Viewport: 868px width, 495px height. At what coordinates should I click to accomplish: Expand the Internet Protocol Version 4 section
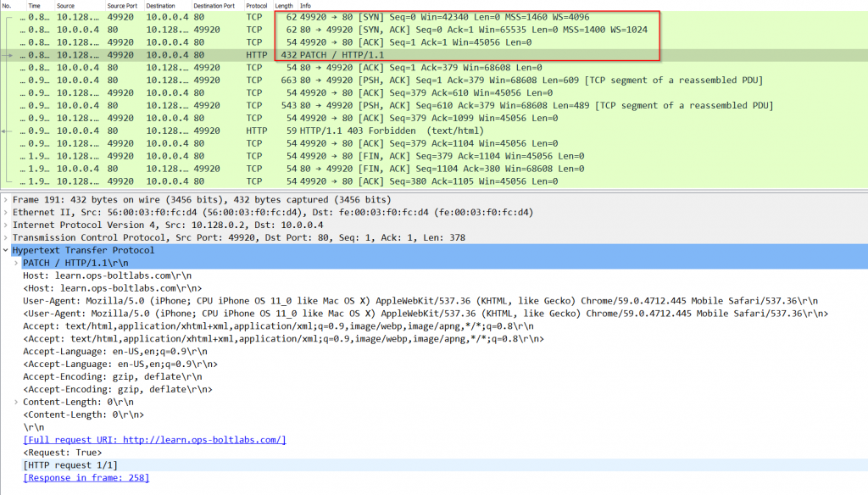7,225
